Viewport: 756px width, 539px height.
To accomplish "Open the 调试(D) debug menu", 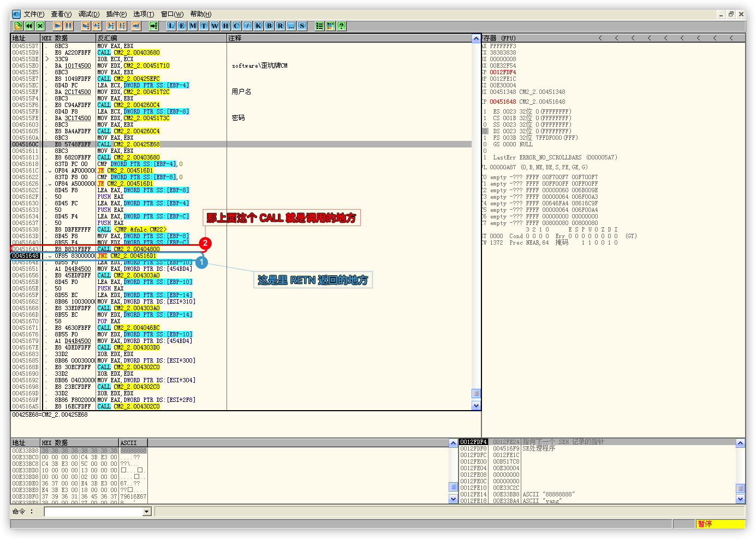I will (88, 14).
